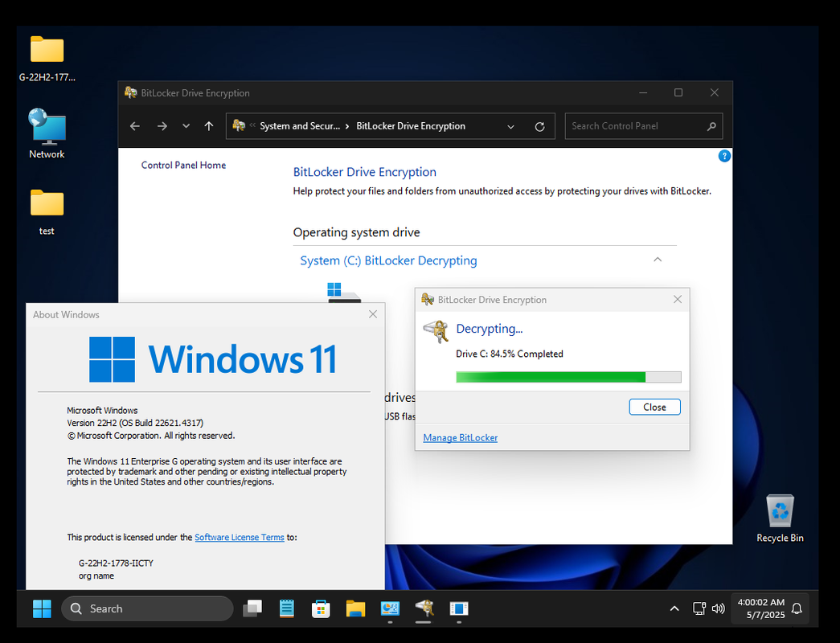Switch to BitLocker taskbar icon
Image resolution: width=840 pixels, height=643 pixels.
pos(424,608)
